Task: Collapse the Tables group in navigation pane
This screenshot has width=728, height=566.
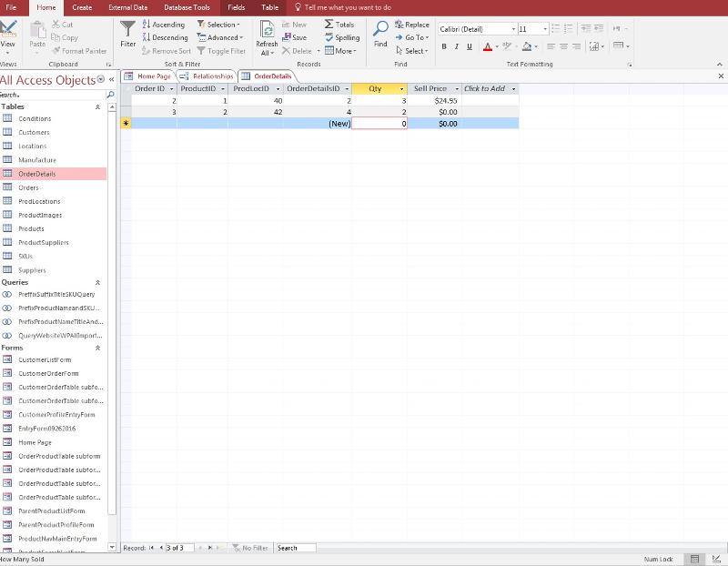Action: pyautogui.click(x=97, y=106)
